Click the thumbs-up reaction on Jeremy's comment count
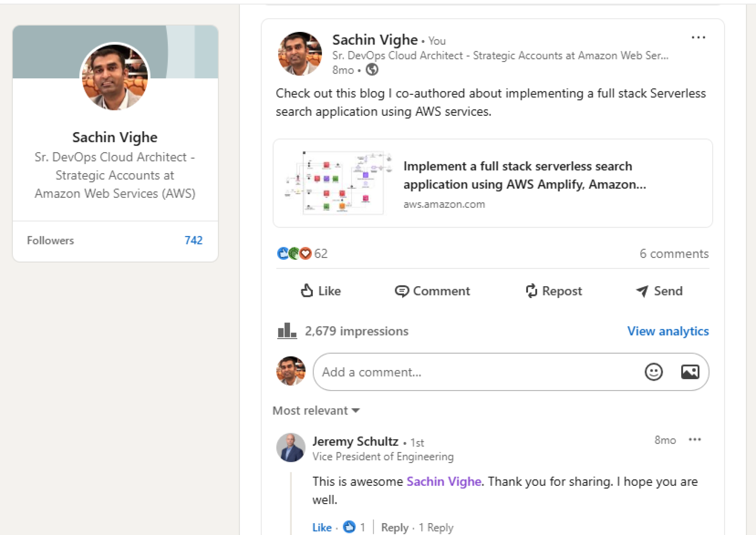The width and height of the screenshot is (756, 535). click(350, 526)
